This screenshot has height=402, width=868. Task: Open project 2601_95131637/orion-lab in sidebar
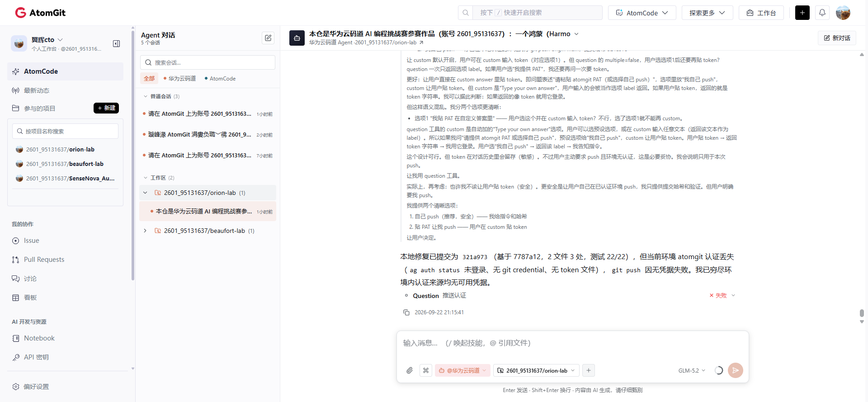pyautogui.click(x=60, y=150)
